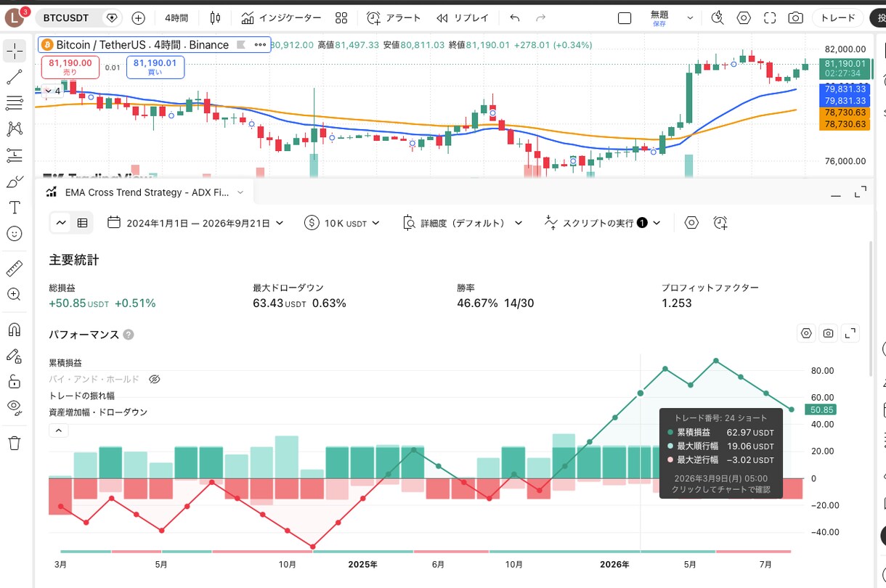Viewport: 886px width, 588px height.
Task: Hide all drawings with eye icon
Action: [14, 407]
